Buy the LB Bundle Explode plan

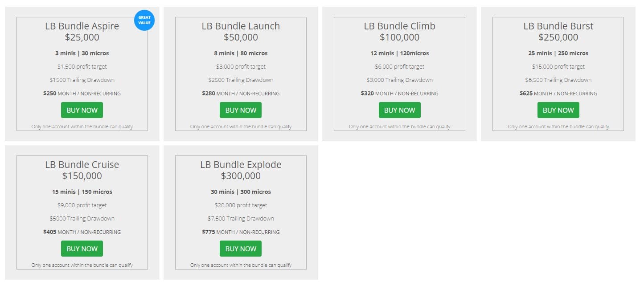pyautogui.click(x=241, y=249)
